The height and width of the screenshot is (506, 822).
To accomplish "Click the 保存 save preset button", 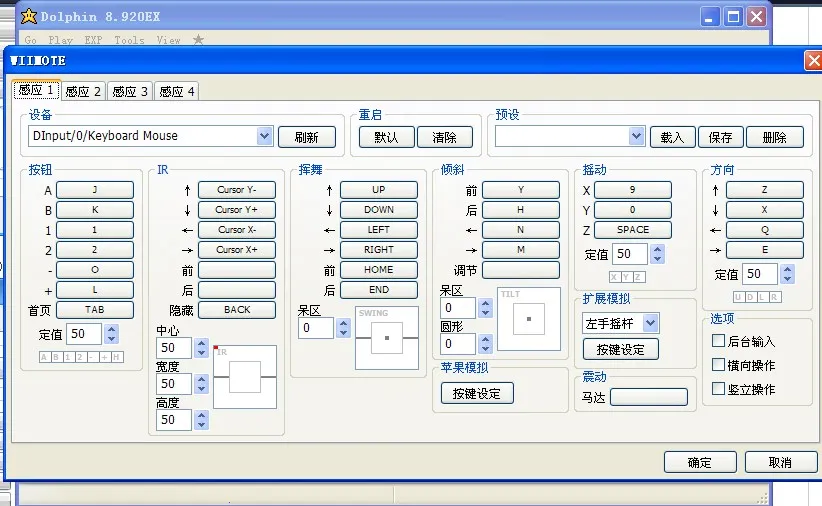I will (720, 137).
